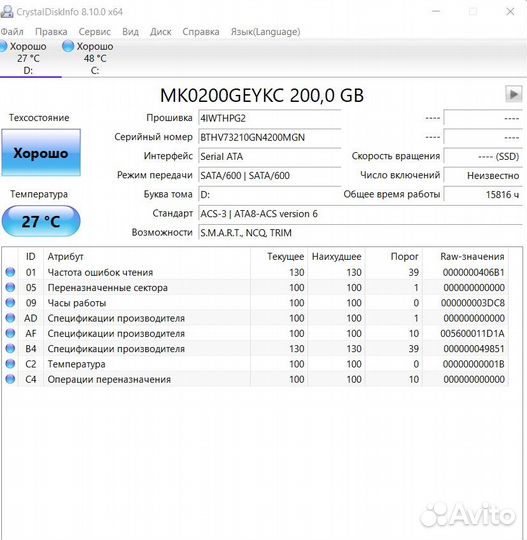
Task: Select Спецификации производителя in the B4 row
Action: point(116,349)
